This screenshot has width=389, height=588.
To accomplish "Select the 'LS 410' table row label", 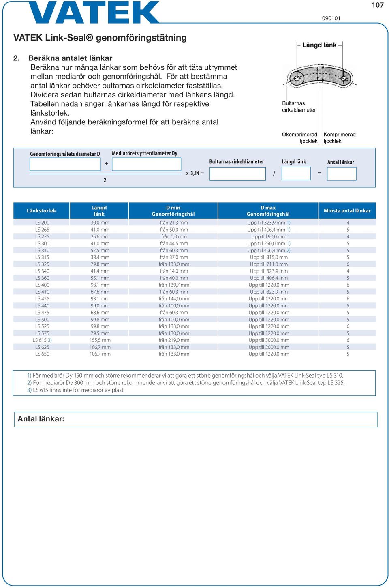I will tap(42, 292).
